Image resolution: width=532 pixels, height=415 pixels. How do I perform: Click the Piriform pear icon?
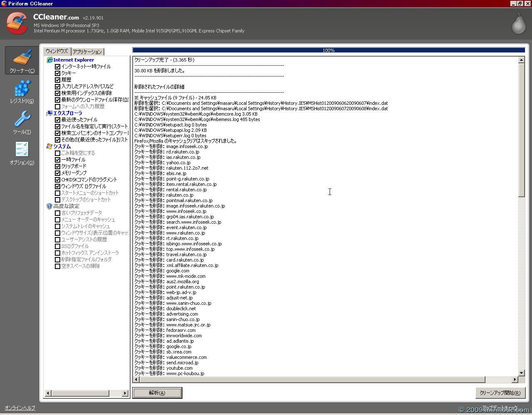(x=518, y=24)
